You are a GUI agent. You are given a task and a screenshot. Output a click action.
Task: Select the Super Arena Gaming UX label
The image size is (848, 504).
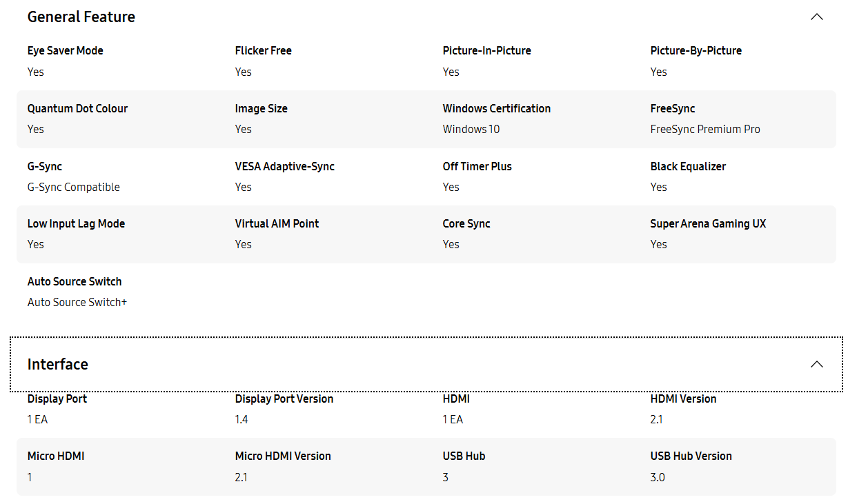[x=708, y=223]
